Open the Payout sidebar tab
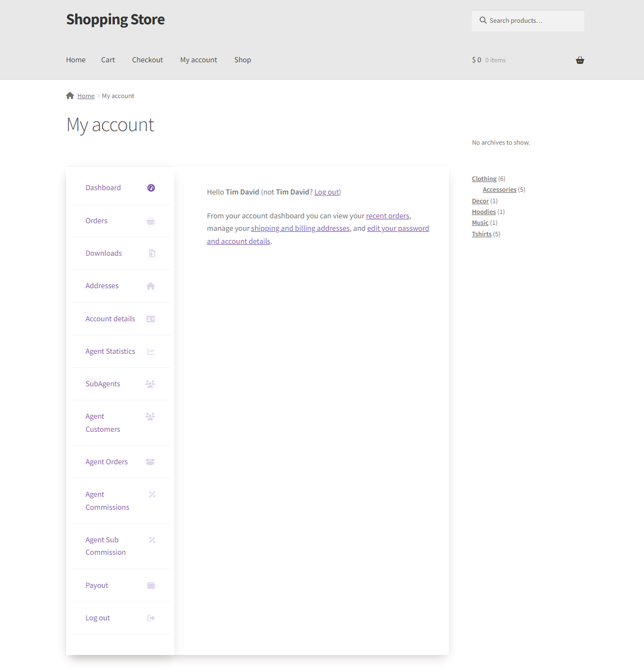Viewport: 644px width, 668px height. pos(120,586)
